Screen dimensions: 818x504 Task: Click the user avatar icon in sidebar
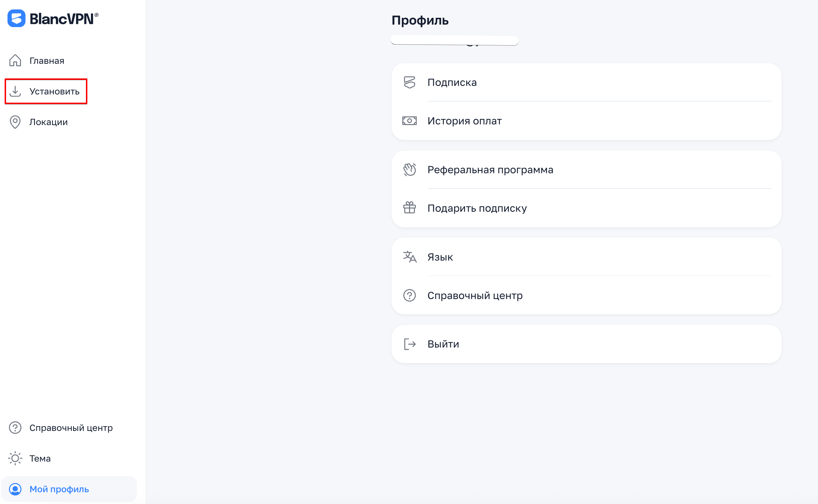pyautogui.click(x=15, y=489)
